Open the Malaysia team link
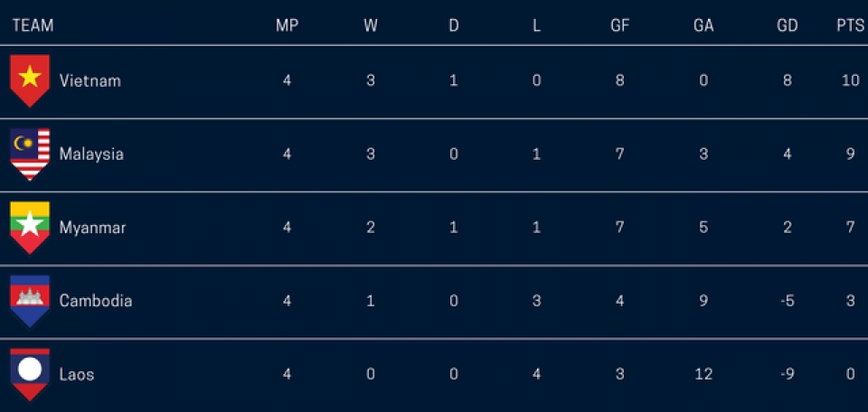This screenshot has height=412, width=868. click(91, 154)
